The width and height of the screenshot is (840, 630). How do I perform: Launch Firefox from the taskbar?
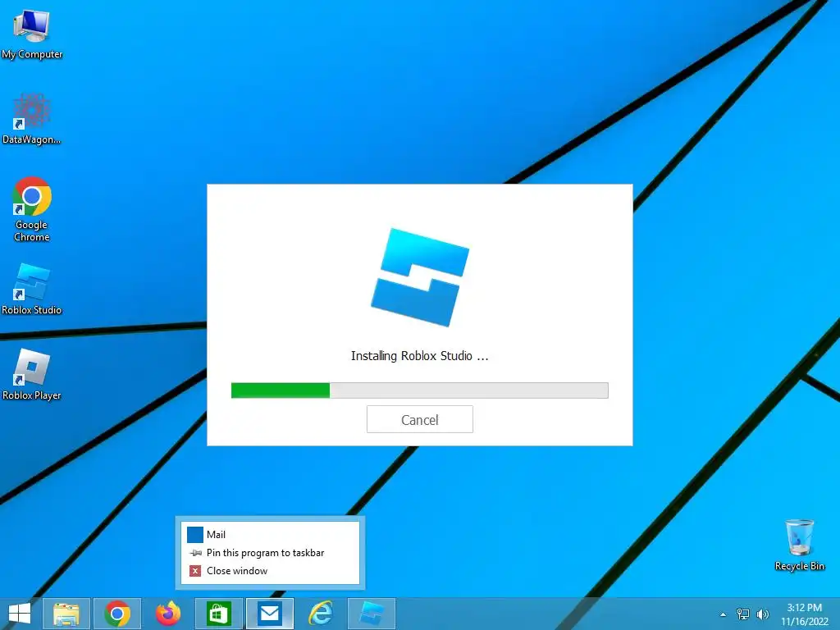[x=167, y=614]
